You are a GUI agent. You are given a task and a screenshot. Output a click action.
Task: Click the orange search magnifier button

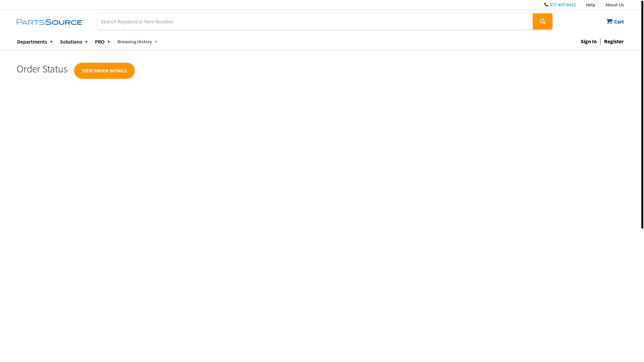542,21
